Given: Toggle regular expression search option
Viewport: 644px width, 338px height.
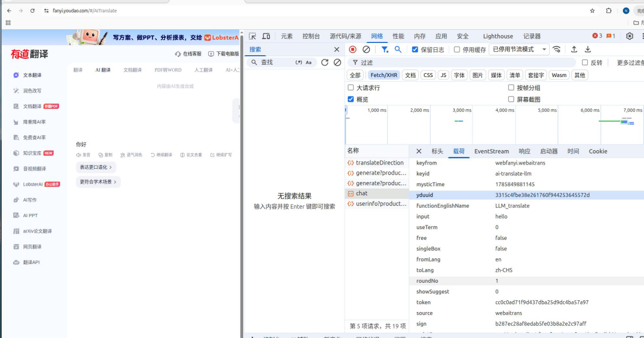Looking at the screenshot, I should tap(298, 63).
